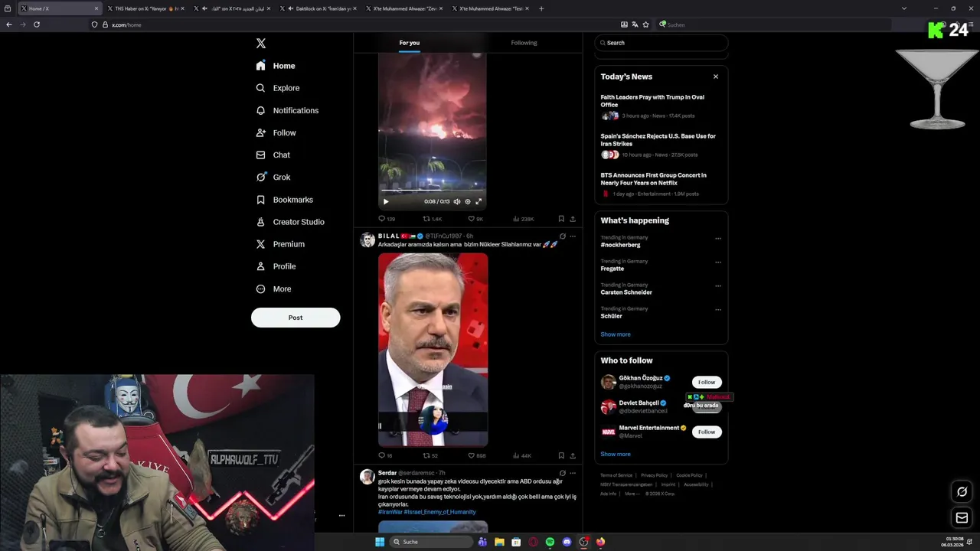Open the floating Messages envelope button
The width and height of the screenshot is (980, 551).
point(962,518)
